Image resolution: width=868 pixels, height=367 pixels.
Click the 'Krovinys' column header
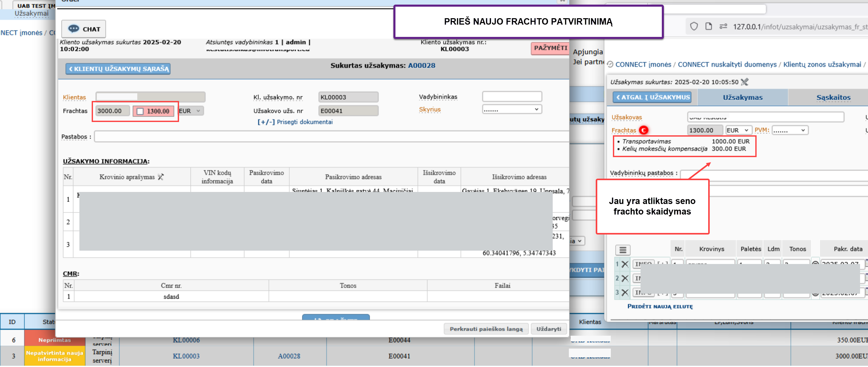point(711,249)
